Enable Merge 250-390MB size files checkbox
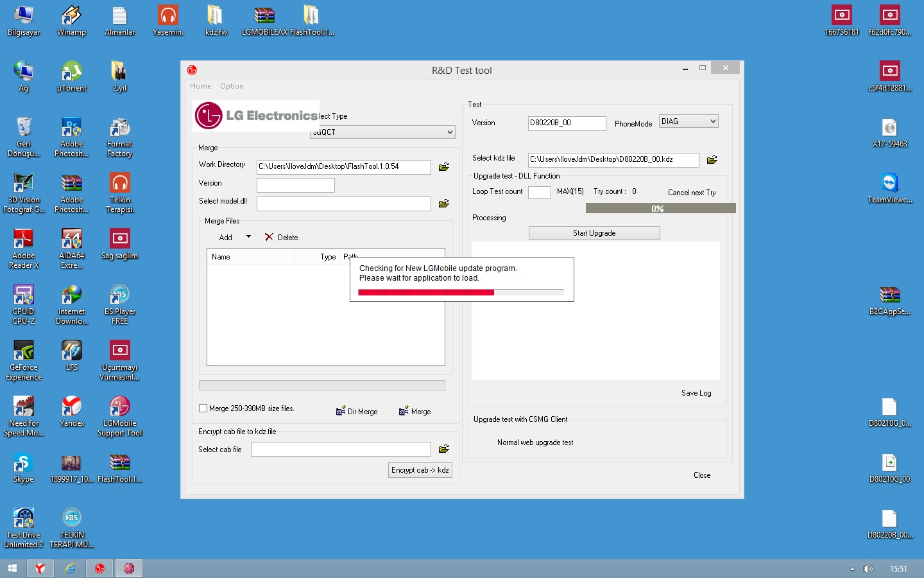The image size is (924, 578). click(203, 408)
